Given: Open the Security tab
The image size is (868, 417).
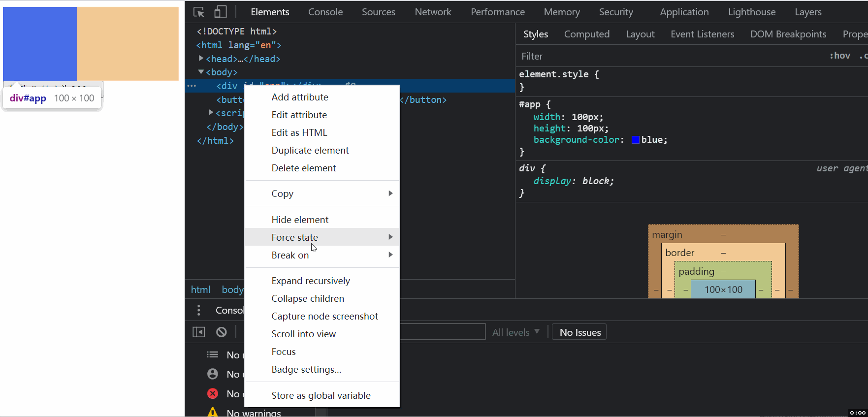Looking at the screenshot, I should tap(616, 12).
